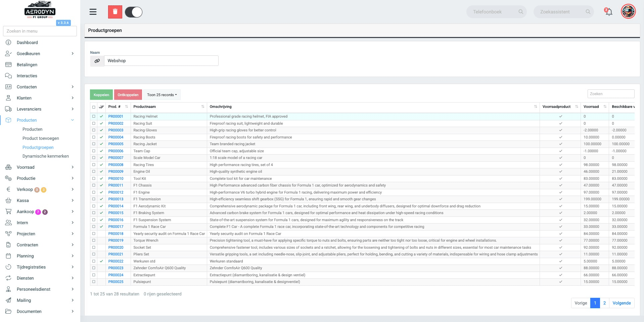Image resolution: width=644 pixels, height=322 pixels.
Task: Click the Dashboard icon in sidebar
Action: pos(9,43)
